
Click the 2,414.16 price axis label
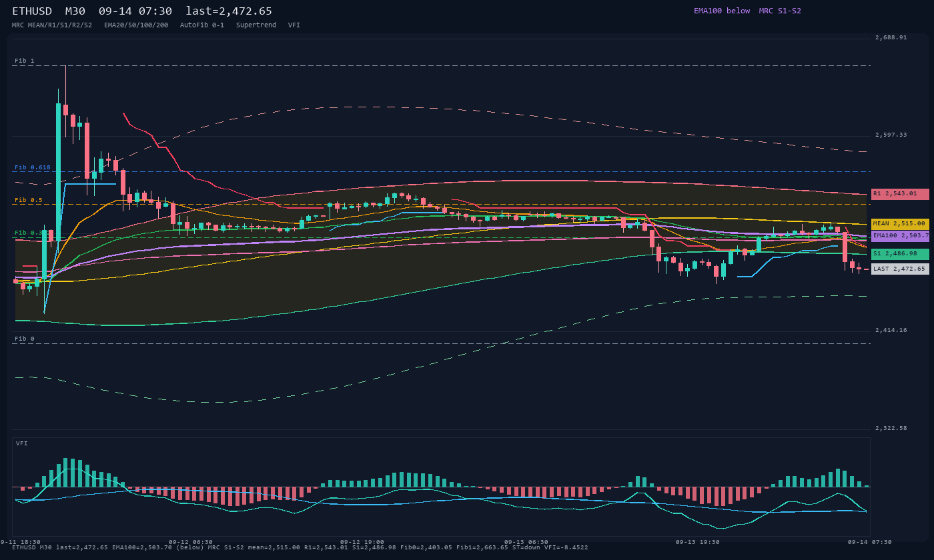tap(891, 330)
